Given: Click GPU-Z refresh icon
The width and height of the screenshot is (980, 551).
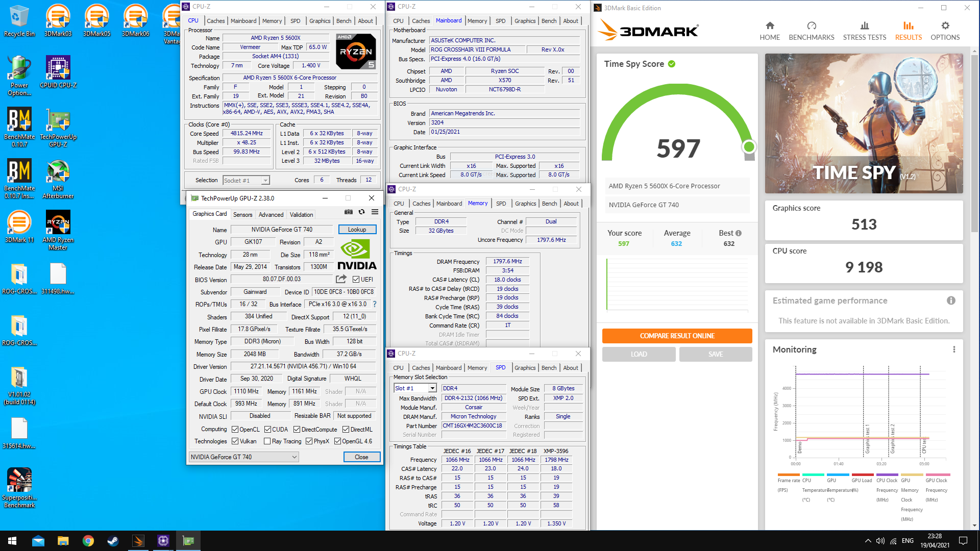Looking at the screenshot, I should pos(361,212).
